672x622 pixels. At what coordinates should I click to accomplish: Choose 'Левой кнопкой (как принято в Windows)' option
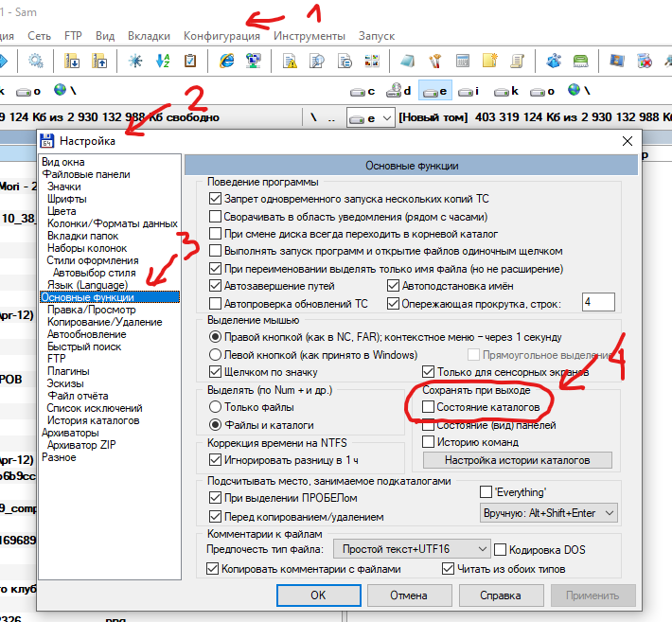215,354
